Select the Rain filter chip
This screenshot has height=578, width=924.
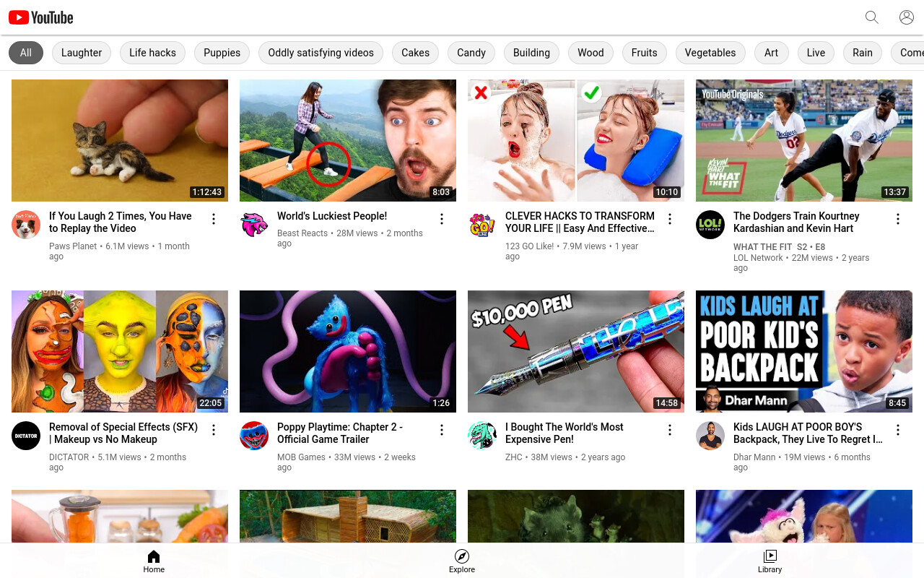[863, 53]
